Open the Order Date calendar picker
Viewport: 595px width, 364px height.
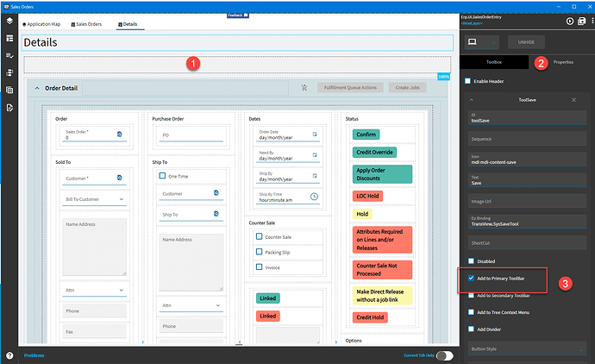(315, 134)
